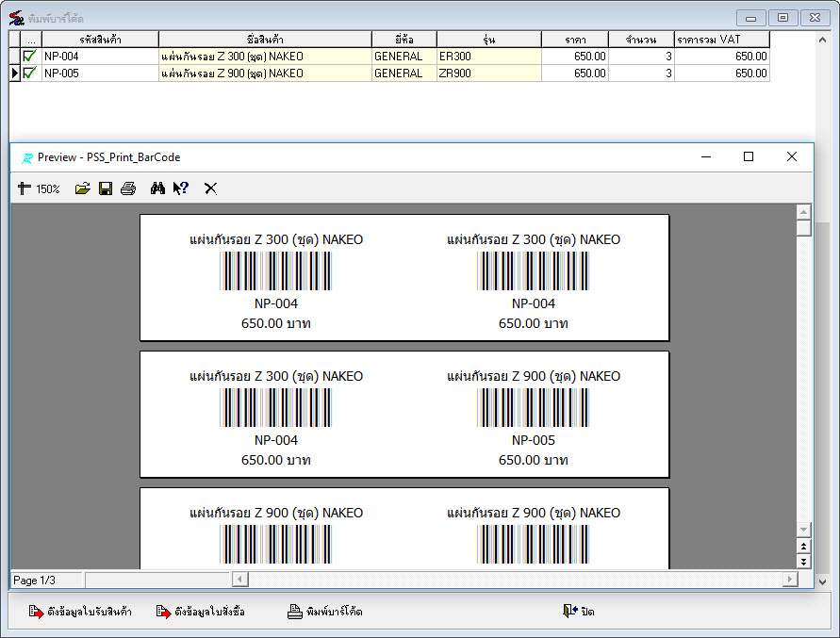The image size is (840, 638).
Task: Click preview horizontal scrollbar left arrow
Action: (240, 579)
